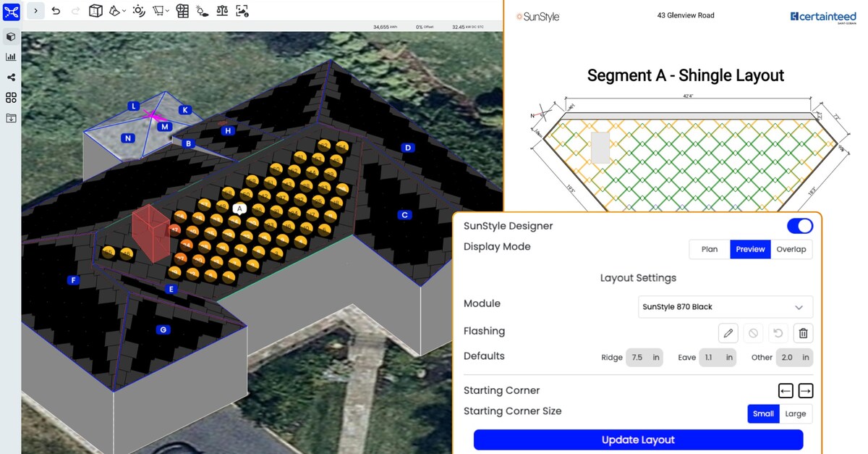Open the bar chart panel in sidebar

pos(11,56)
